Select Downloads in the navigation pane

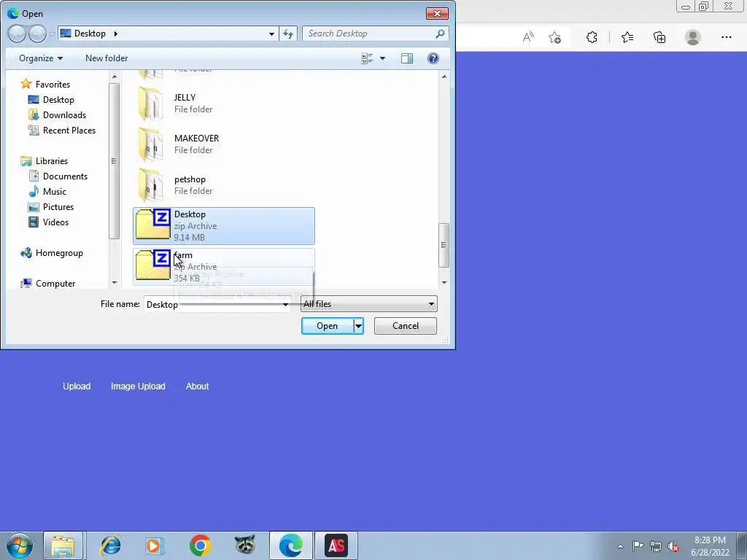[58, 114]
